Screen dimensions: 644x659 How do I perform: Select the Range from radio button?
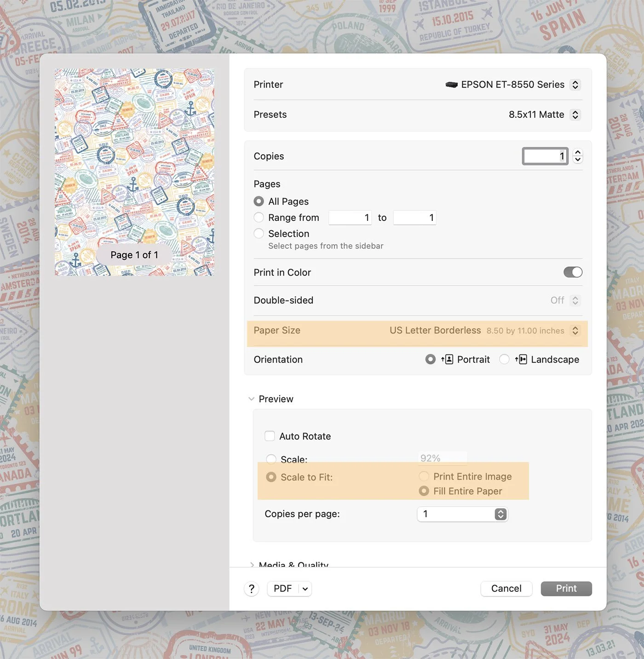click(x=259, y=218)
